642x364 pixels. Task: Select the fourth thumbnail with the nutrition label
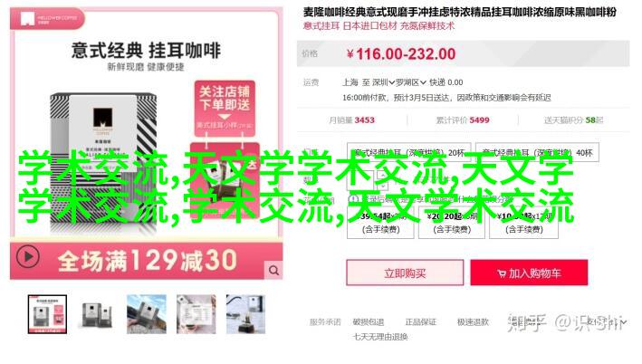coord(196,314)
